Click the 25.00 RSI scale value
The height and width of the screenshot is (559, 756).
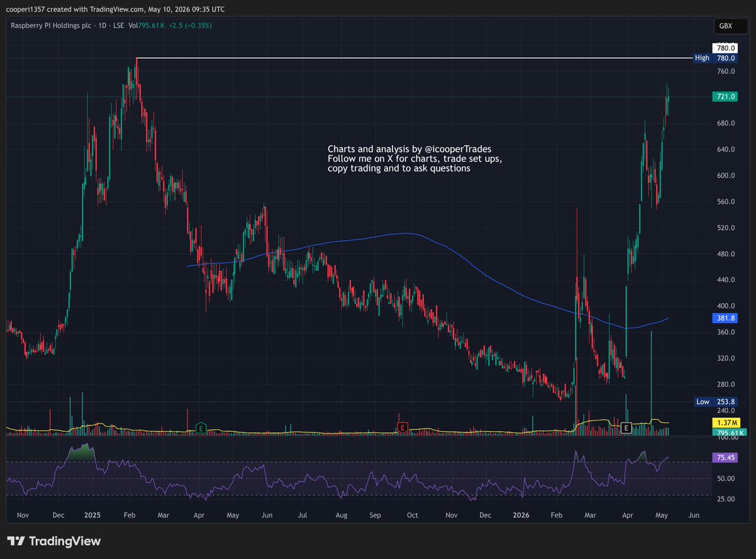click(x=725, y=499)
